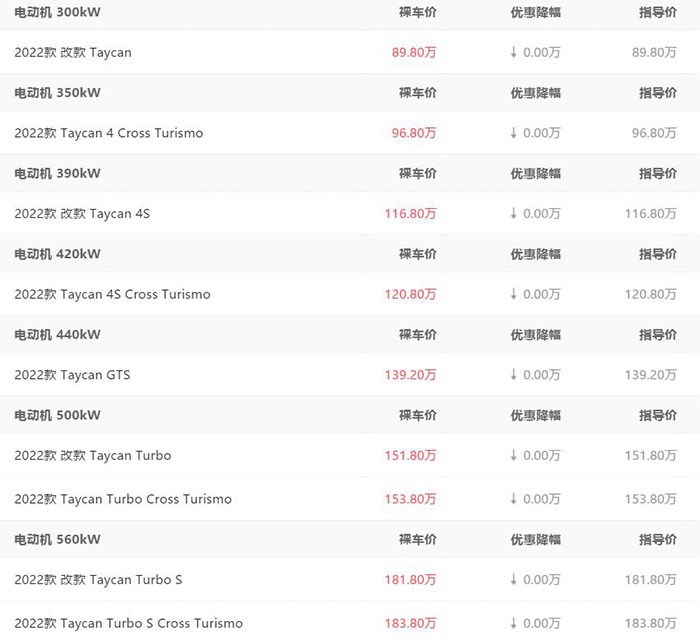Open 2022款 Taycan 4S Cross Turismo details
Image resolution: width=700 pixels, height=640 pixels.
pos(112,295)
